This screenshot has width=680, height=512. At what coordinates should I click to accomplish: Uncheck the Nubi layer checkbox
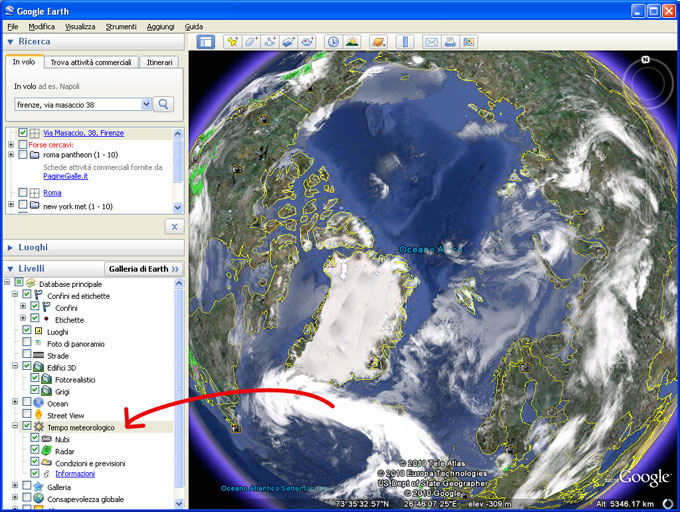35,438
